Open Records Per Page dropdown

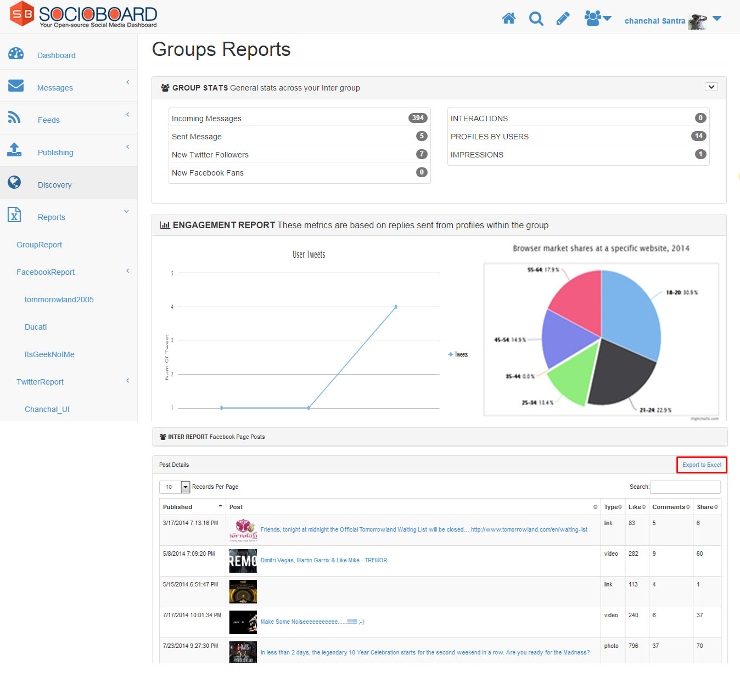[x=175, y=487]
